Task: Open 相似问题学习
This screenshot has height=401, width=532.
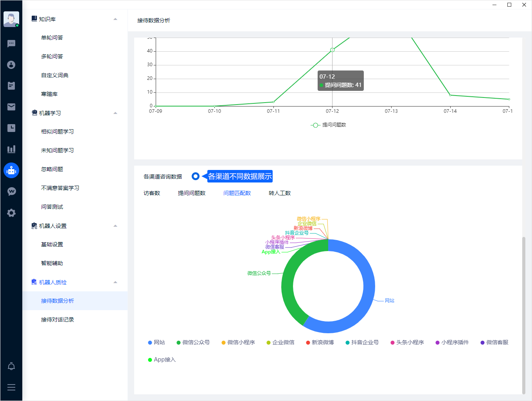Action: pos(58,132)
